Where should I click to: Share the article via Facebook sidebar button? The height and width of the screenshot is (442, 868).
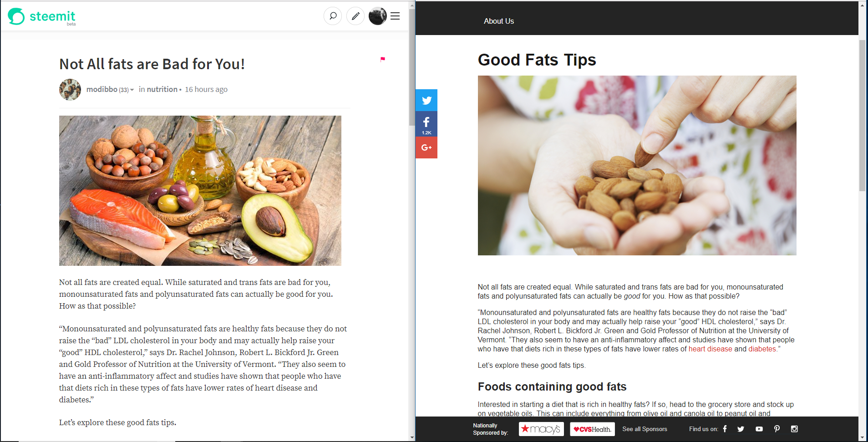click(426, 124)
